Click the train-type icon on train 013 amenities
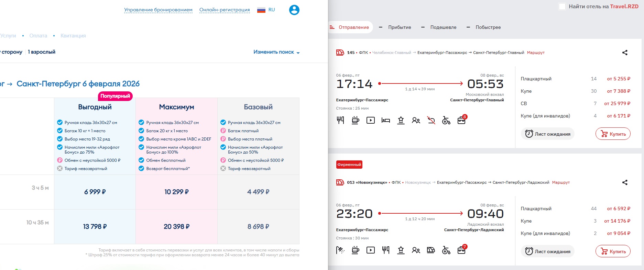Image resolution: width=644 pixels, height=270 pixels. pyautogui.click(x=431, y=250)
